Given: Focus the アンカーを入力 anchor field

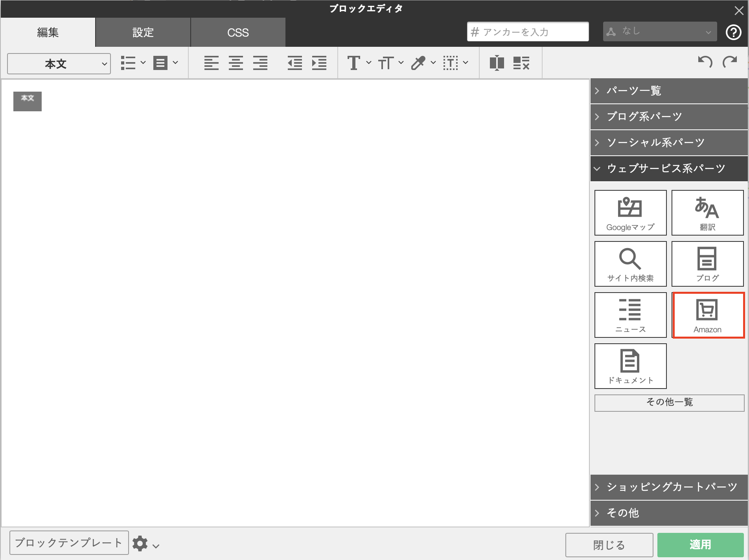Looking at the screenshot, I should coord(528,31).
